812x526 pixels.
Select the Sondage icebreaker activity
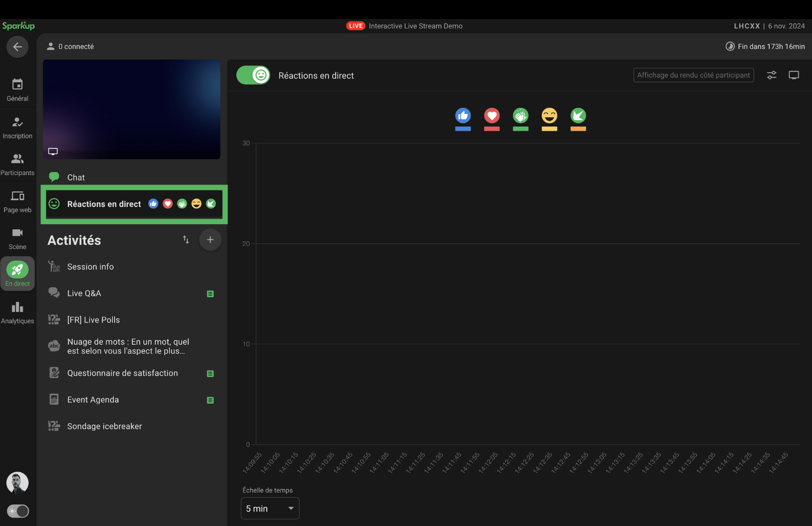pos(104,426)
